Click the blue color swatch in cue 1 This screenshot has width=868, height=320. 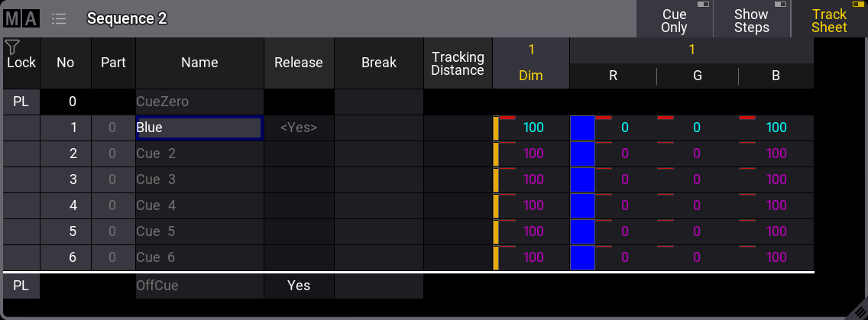point(582,128)
